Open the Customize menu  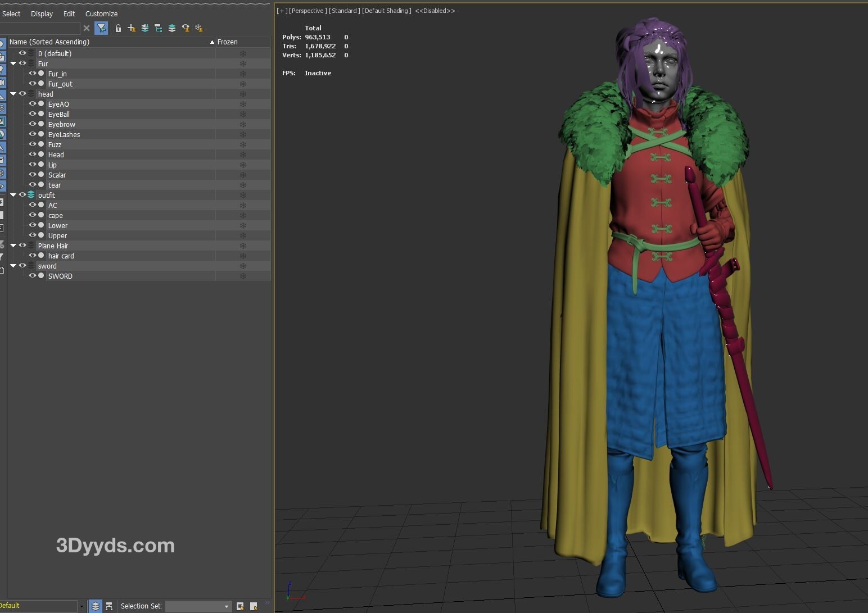[101, 13]
